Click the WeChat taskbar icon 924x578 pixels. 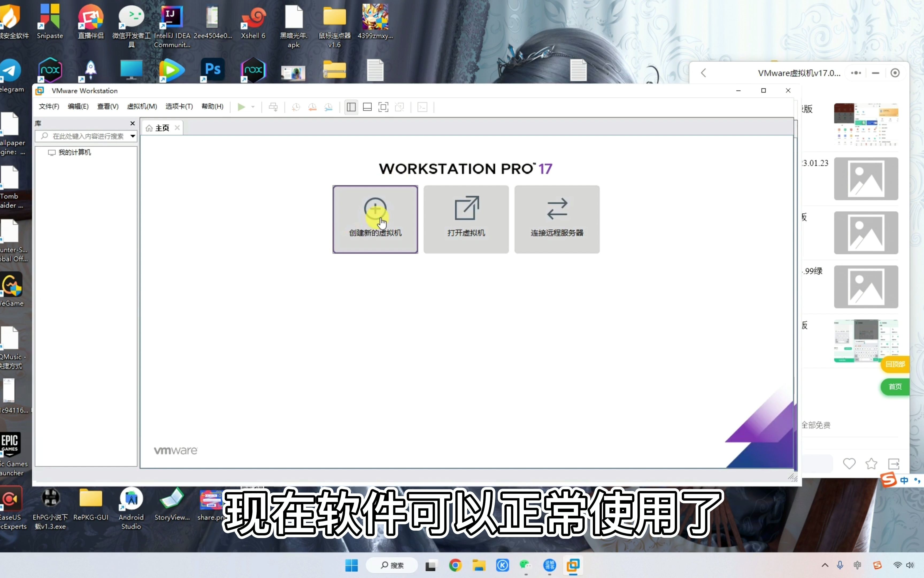526,565
